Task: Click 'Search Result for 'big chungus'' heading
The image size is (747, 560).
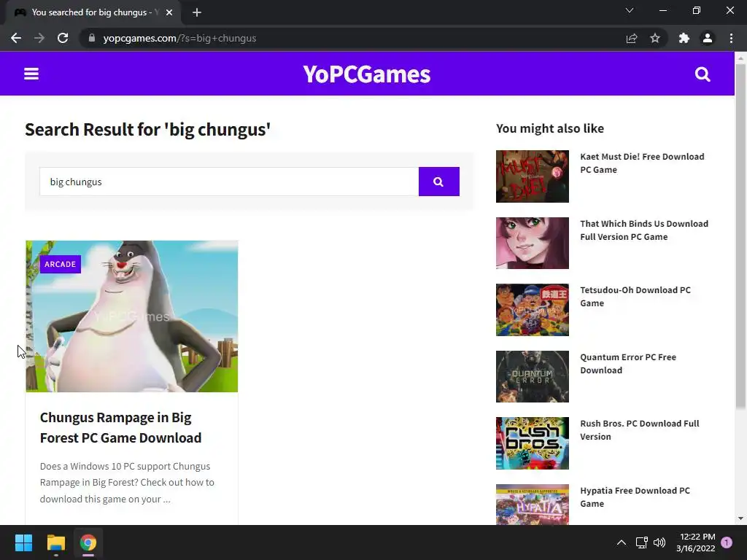Action: point(147,130)
